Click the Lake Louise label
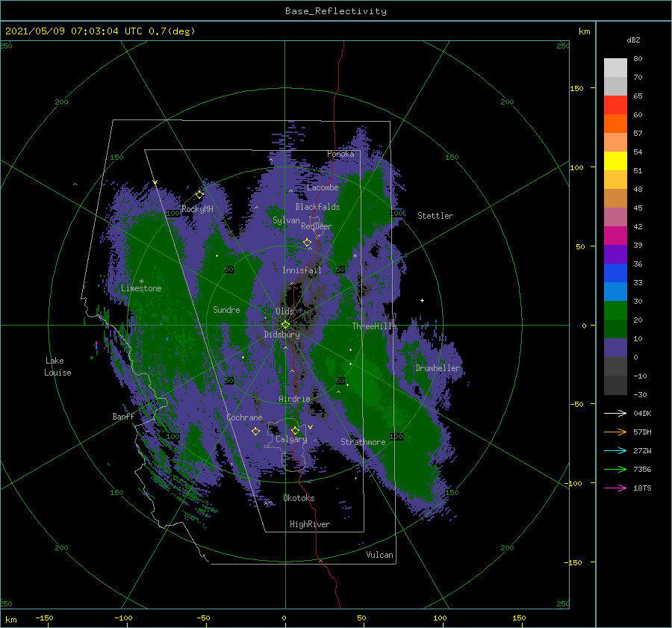This screenshot has width=672, height=628. pos(57,367)
